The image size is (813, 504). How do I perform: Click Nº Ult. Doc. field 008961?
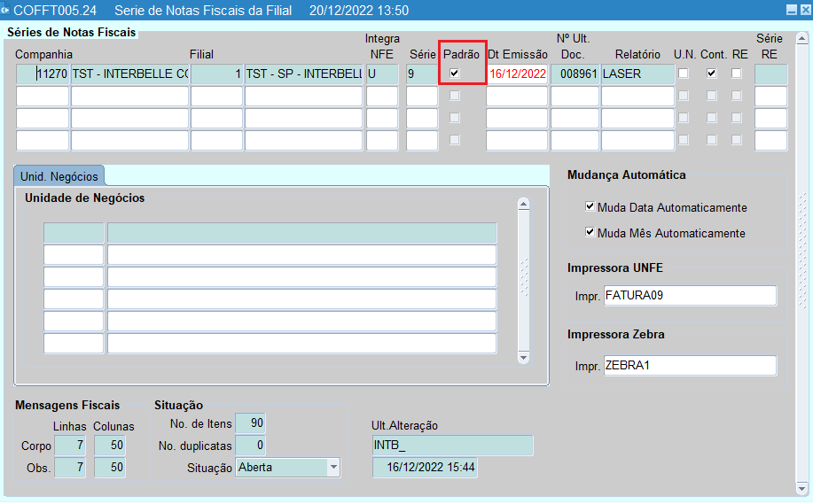click(575, 74)
